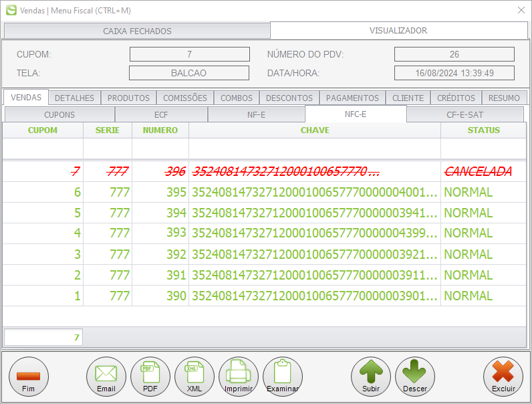Click the TELA field showing BALCAO
Viewport: 532px width, 404px height.
pos(189,73)
